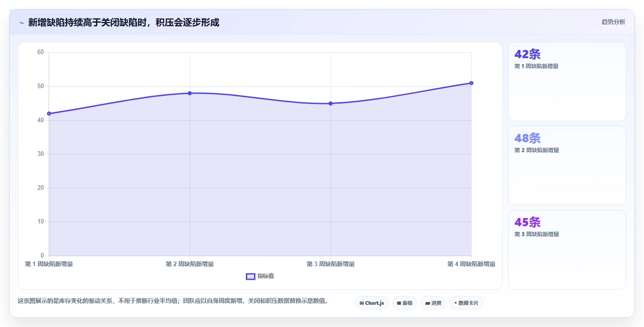This screenshot has height=327, width=644.
Task: Click the y-axis value 50
Action: 40,86
